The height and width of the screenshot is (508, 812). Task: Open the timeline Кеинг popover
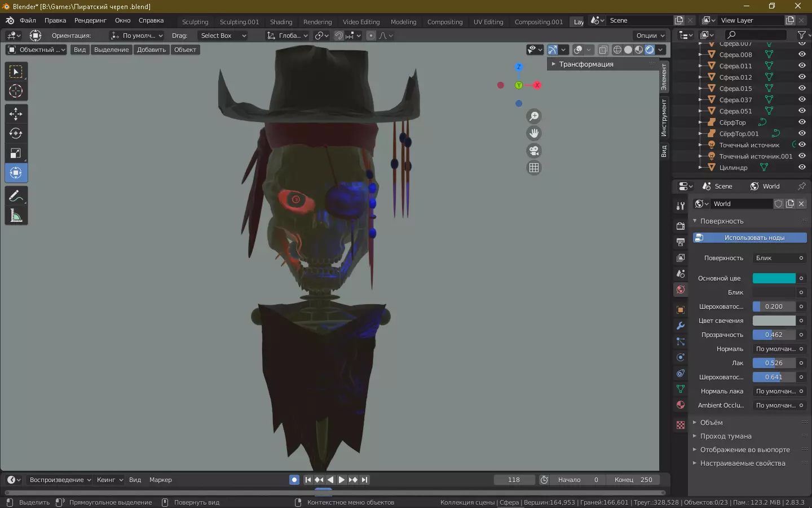click(x=109, y=480)
